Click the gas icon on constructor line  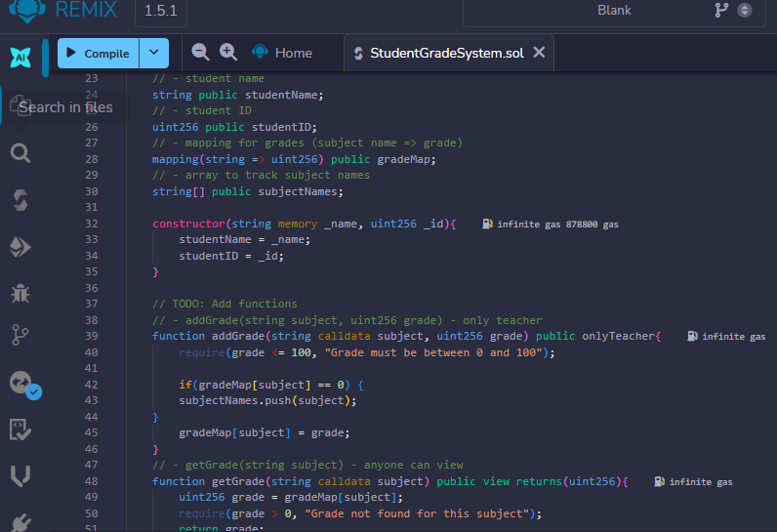click(487, 224)
